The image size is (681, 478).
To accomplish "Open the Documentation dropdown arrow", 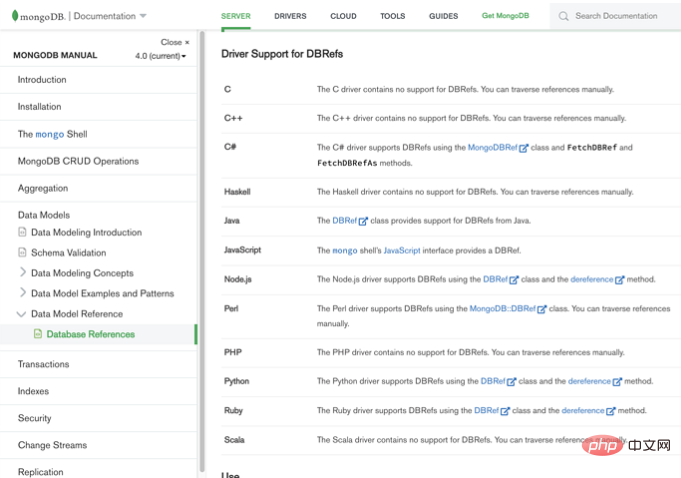I will (143, 16).
